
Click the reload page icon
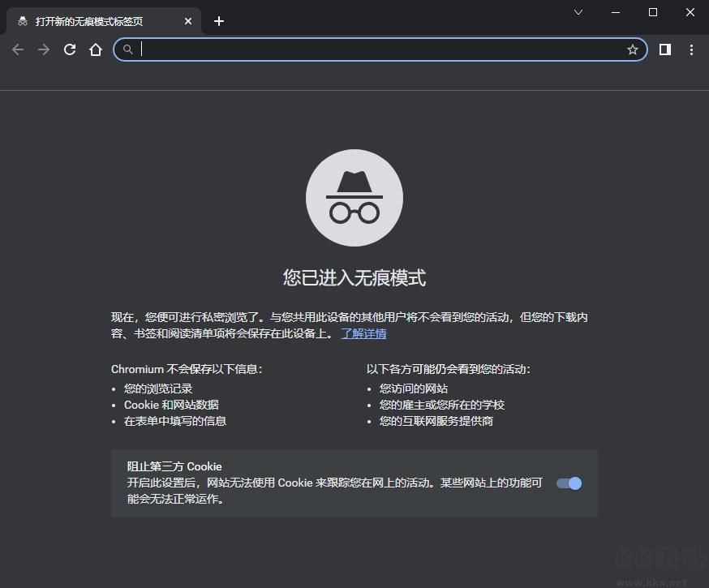point(70,49)
